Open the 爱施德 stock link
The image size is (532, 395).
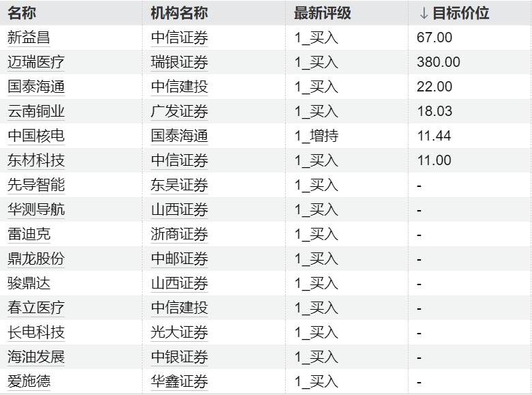[x=29, y=381]
